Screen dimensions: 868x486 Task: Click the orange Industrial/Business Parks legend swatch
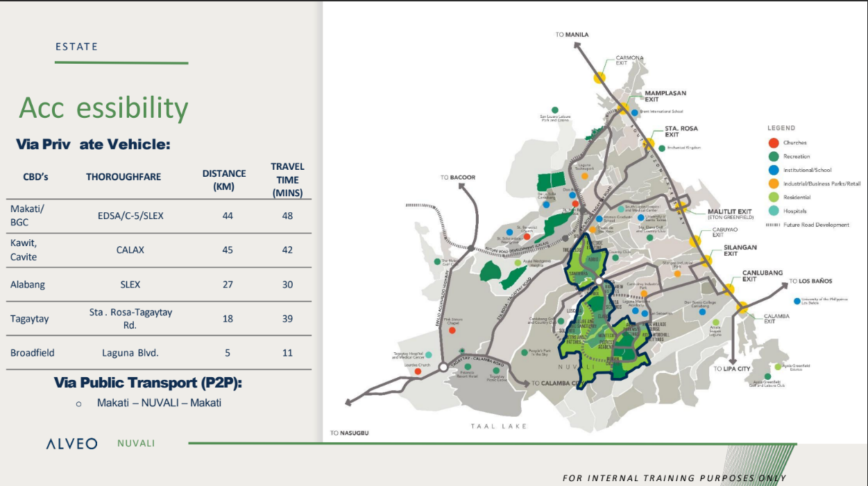(x=774, y=184)
